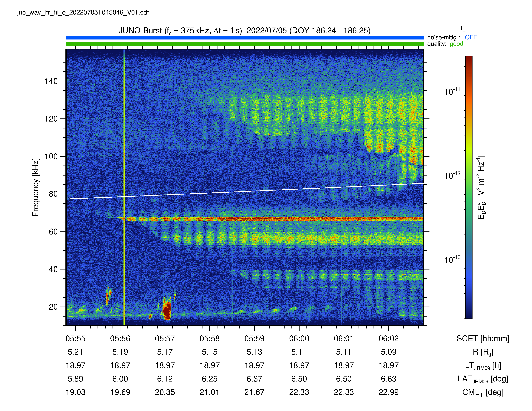
Task: Click the green quality status bar
Action: tap(245, 44)
